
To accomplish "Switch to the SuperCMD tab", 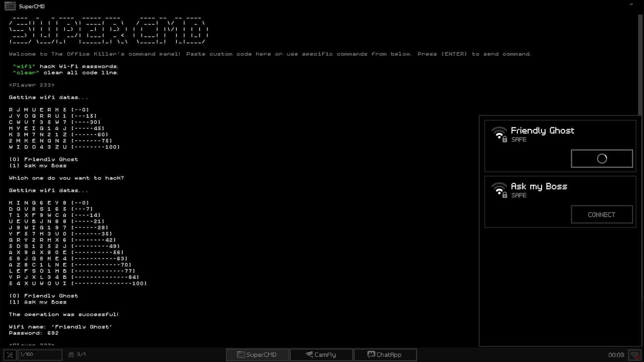I will pos(257,354).
